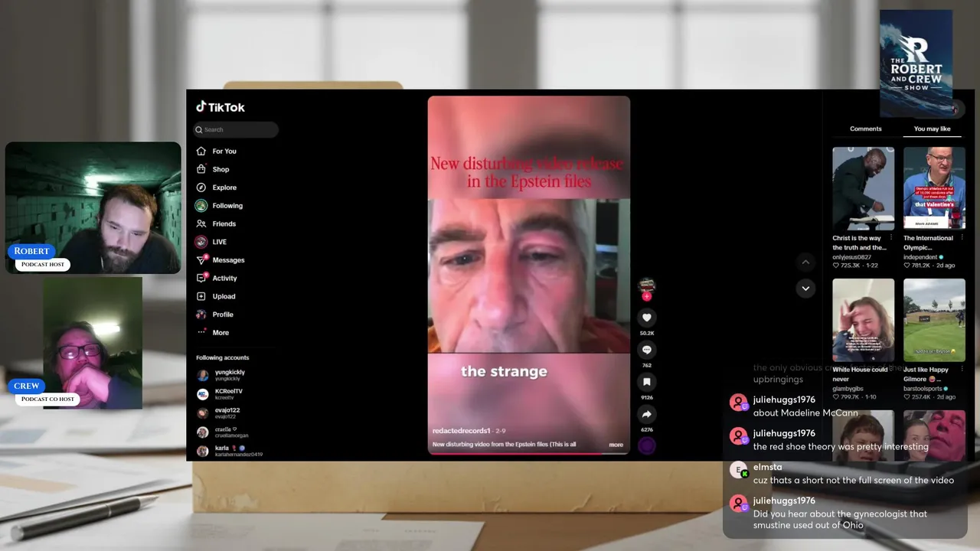Open glambygibs creator link

[x=849, y=389]
